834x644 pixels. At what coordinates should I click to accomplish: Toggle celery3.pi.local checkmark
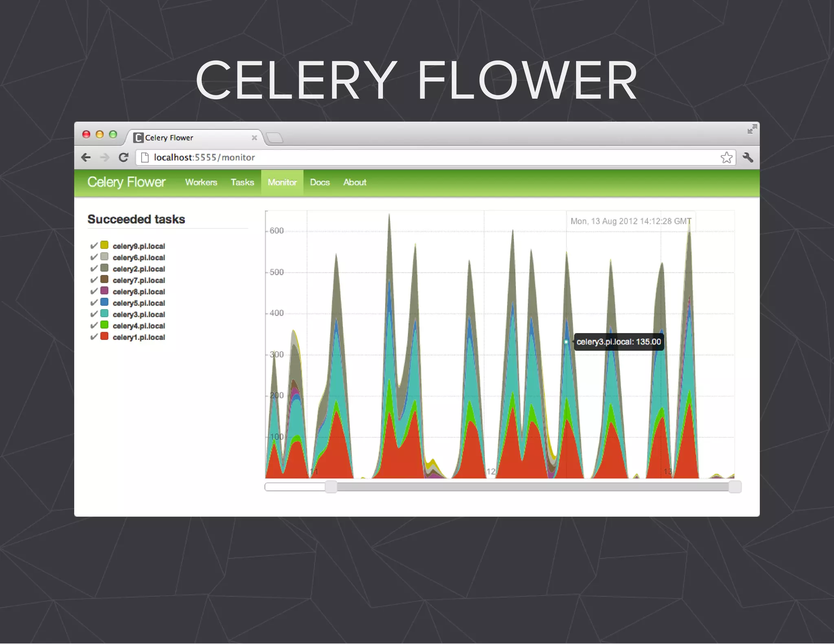coord(94,314)
